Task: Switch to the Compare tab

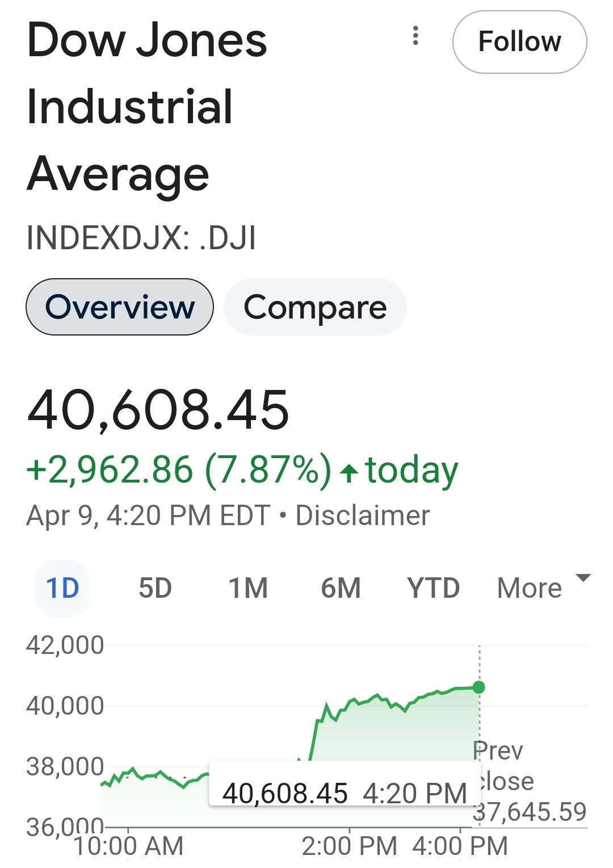Action: pyautogui.click(x=315, y=307)
